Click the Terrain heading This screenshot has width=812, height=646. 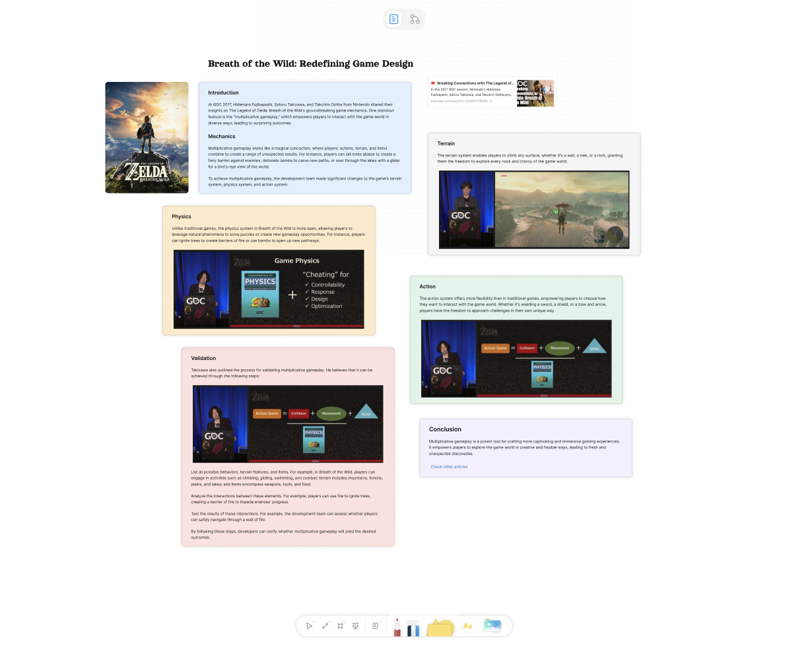point(446,143)
